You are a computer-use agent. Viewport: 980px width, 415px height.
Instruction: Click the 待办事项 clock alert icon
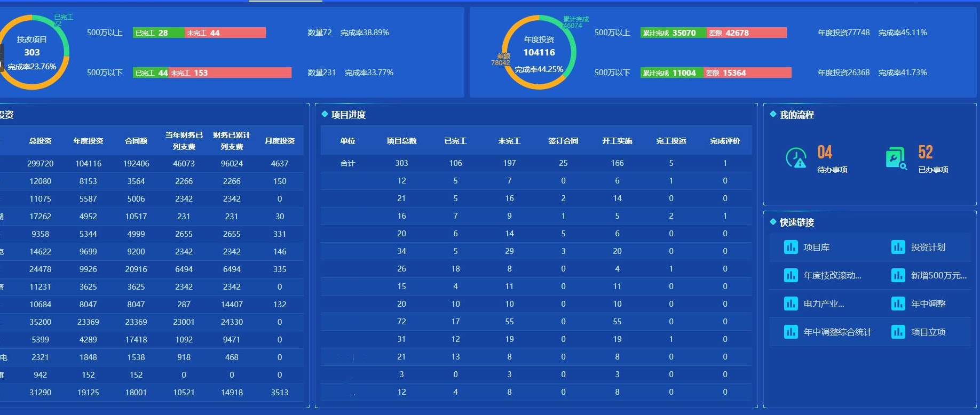click(x=796, y=158)
